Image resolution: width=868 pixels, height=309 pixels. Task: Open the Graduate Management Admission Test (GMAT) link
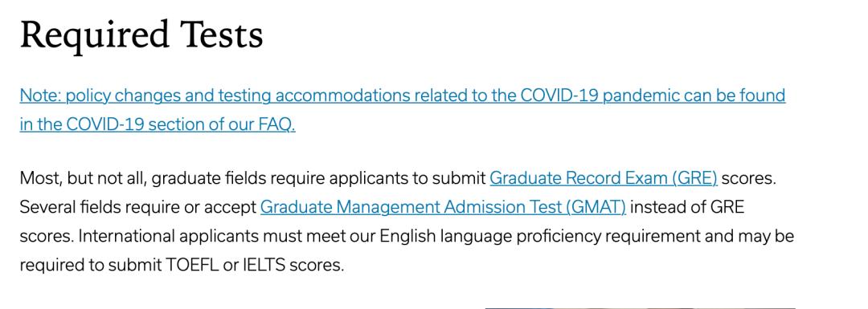pos(443,207)
